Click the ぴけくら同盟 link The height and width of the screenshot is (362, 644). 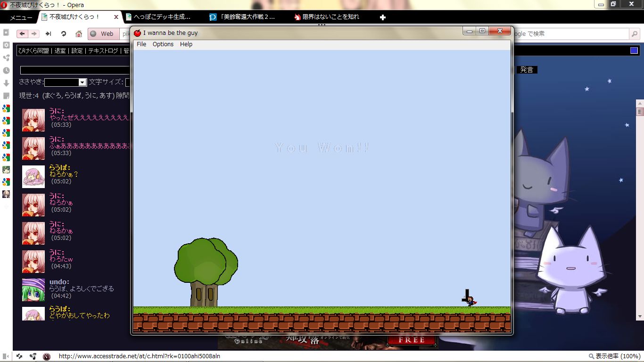click(x=33, y=51)
